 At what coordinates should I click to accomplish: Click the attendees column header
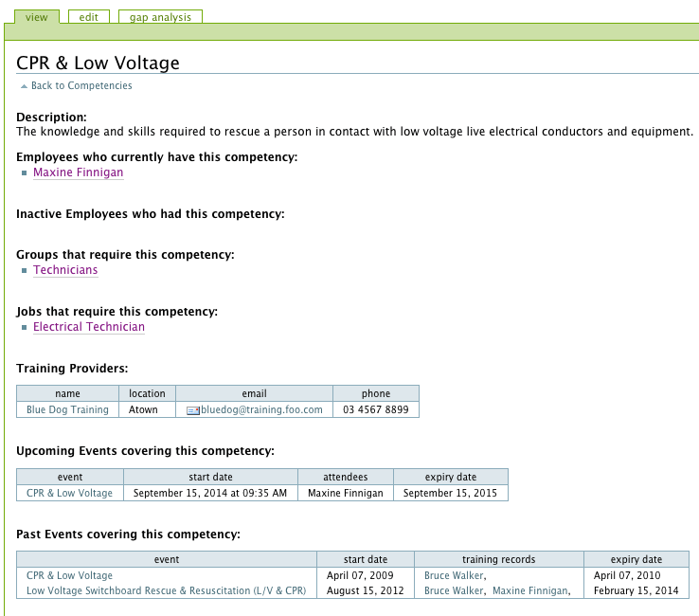(346, 477)
